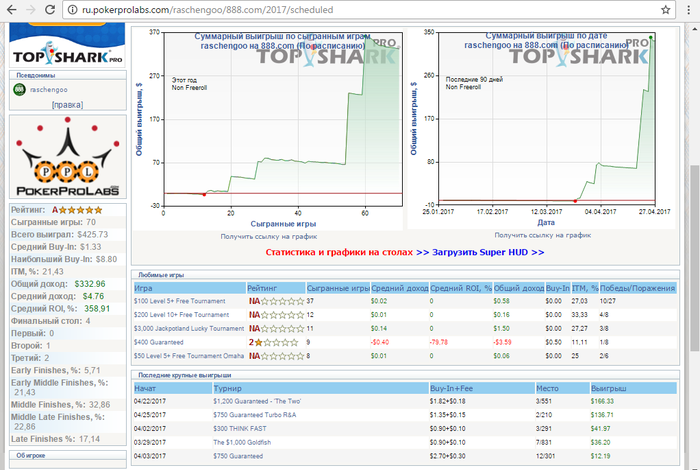Click 'Финальный стол: 4' stat
The height and width of the screenshot is (470, 700).
point(50,321)
